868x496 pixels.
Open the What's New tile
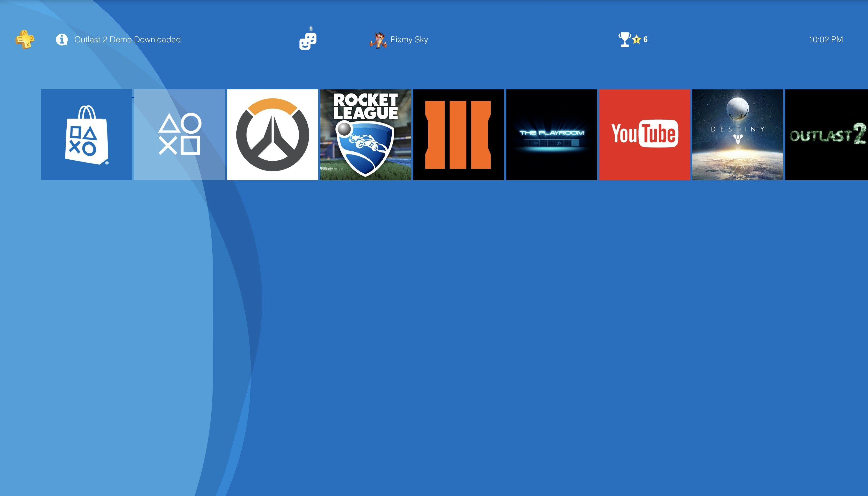[179, 135]
